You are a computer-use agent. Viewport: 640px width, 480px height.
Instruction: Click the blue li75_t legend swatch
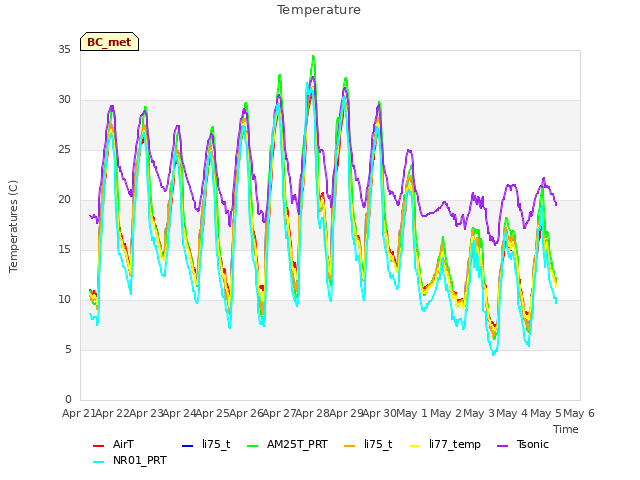point(188,446)
